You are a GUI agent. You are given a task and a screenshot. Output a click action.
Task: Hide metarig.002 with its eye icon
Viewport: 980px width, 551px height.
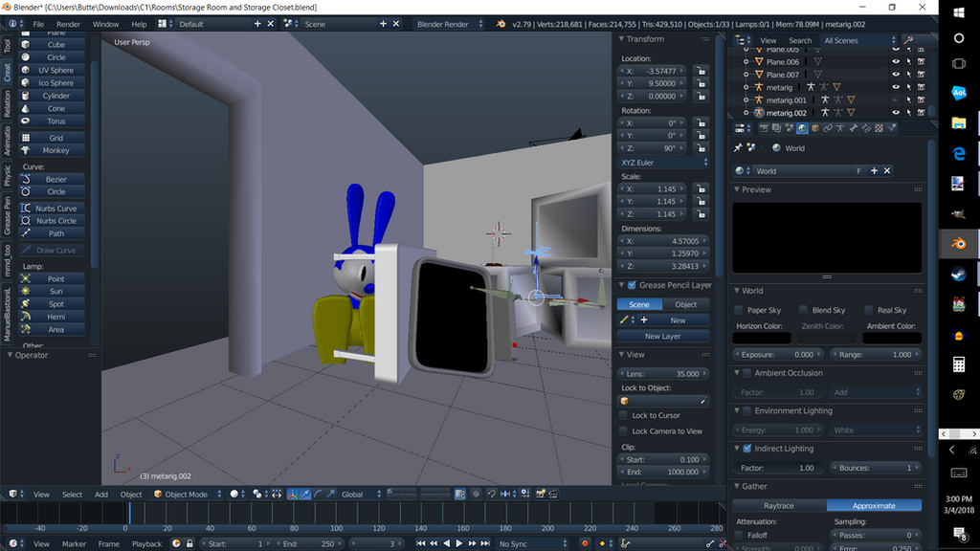[x=896, y=113]
